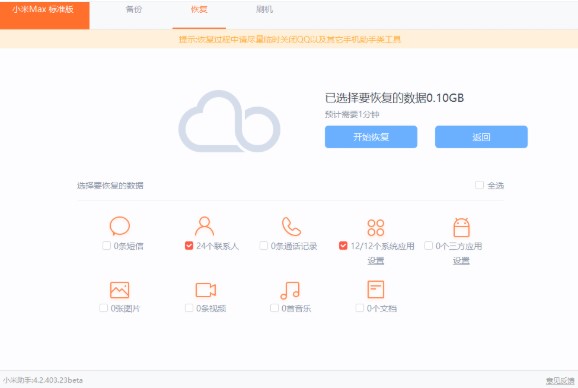This screenshot has height=388, width=578.
Task: Select the 小米Max 标准版 device tab
Action: (x=45, y=14)
